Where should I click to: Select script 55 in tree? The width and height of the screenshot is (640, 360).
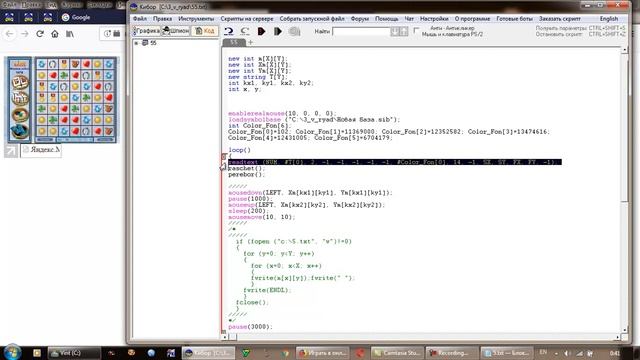pos(153,43)
